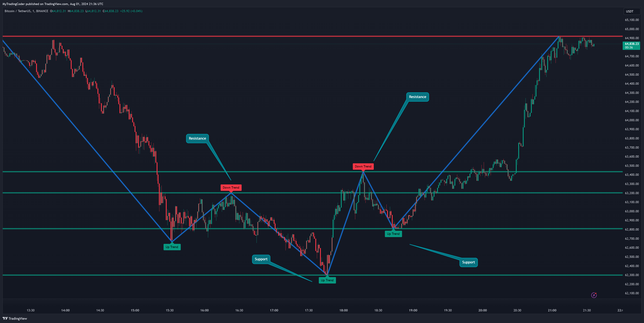Click the 63,200.00 price axis label
Screen dimensions: 644x323
632,193
